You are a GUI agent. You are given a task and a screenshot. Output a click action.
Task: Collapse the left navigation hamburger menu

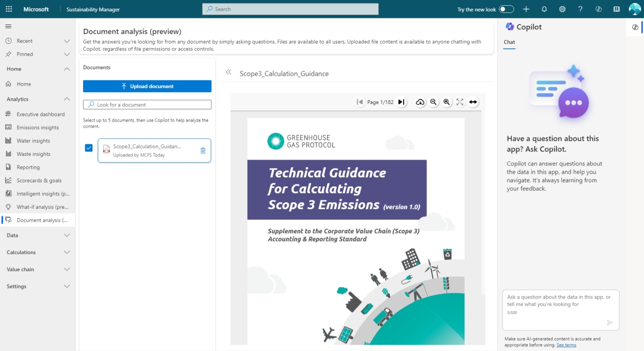pos(8,26)
